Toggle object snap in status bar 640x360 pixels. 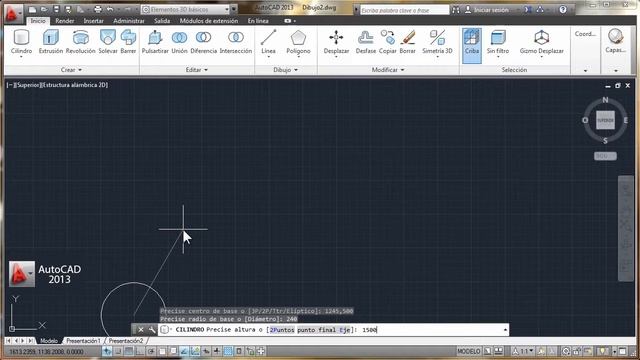162,351
